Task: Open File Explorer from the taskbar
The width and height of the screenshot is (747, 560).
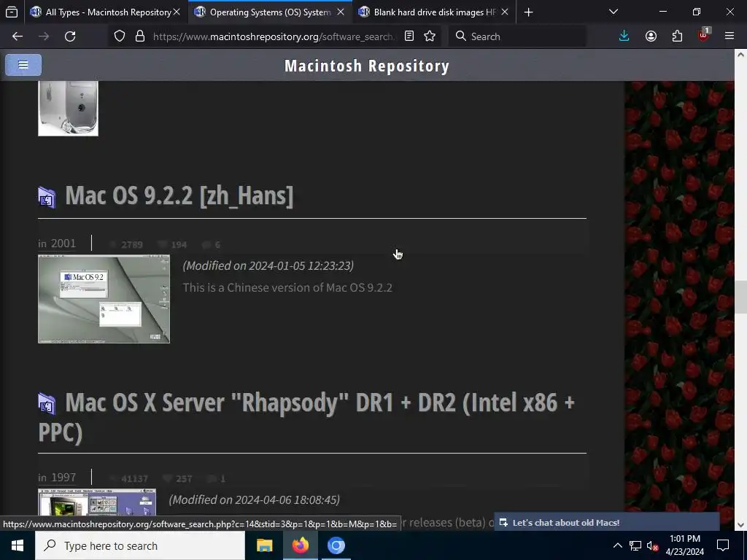Action: tap(264, 545)
